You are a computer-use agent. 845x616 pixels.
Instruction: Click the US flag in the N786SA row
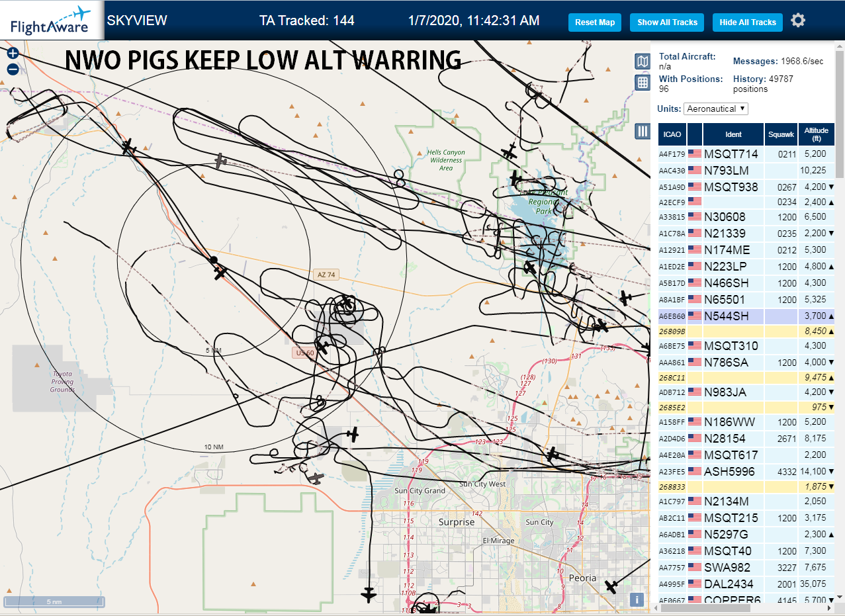click(695, 362)
